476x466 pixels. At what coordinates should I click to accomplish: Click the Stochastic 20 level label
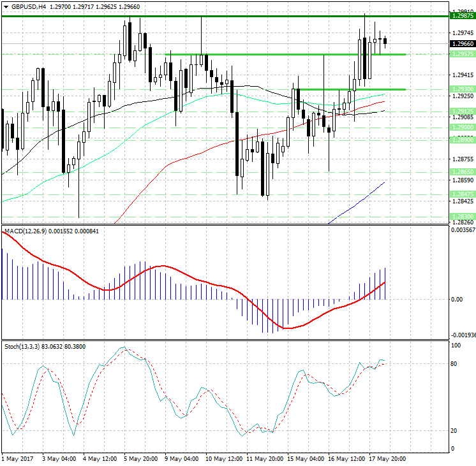click(x=455, y=430)
